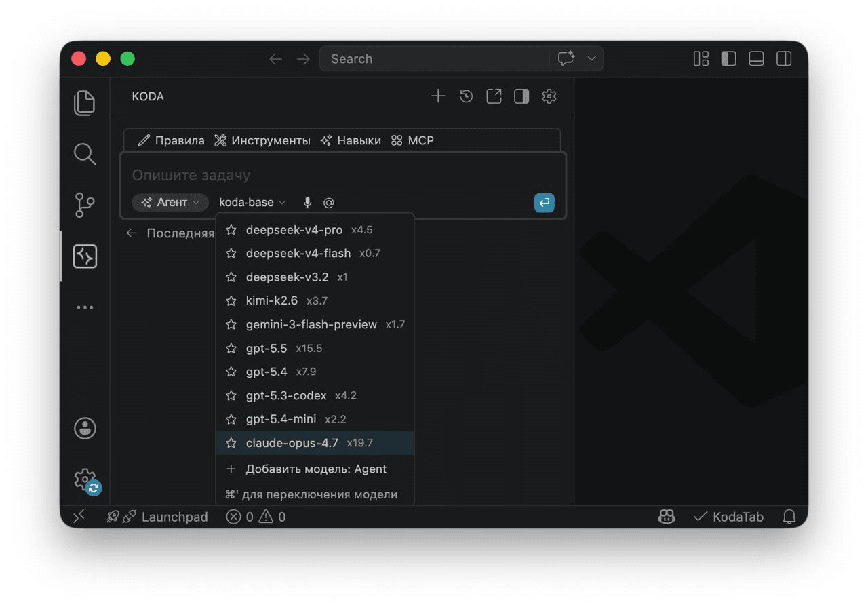Open the Агент mode dropdown
The image size is (868, 607).
tap(170, 202)
